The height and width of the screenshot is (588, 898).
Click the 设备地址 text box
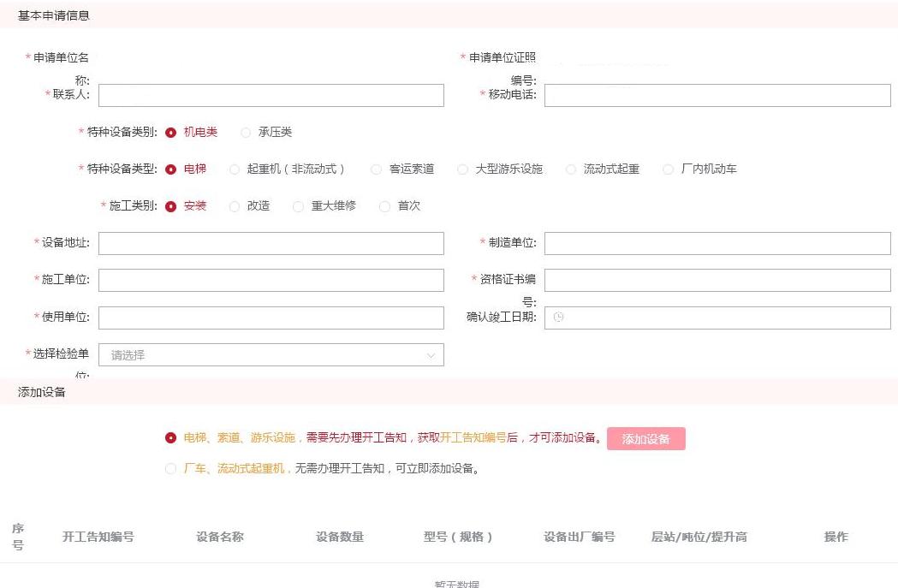(271, 244)
